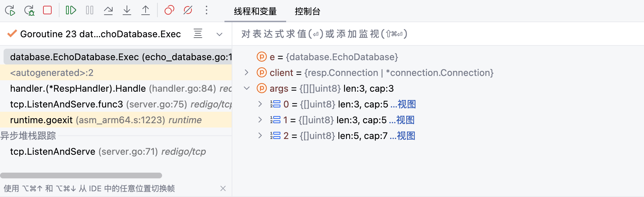This screenshot has width=644, height=197.
Task: Open the goroutine selector dropdown arrow
Action: 219,34
